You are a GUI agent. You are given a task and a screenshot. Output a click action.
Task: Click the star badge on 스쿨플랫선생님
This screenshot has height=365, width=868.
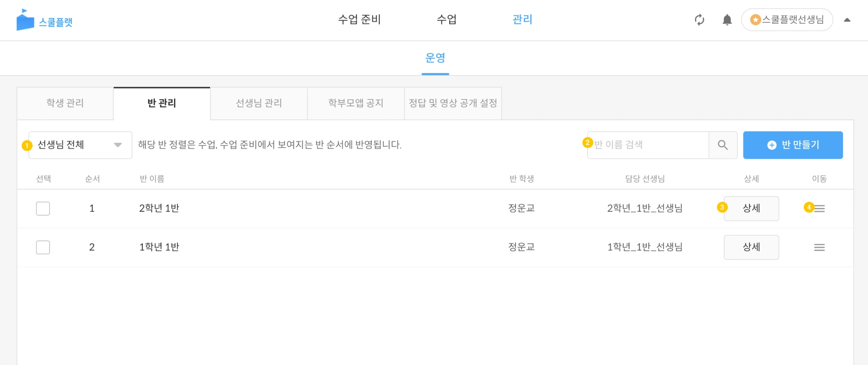756,20
